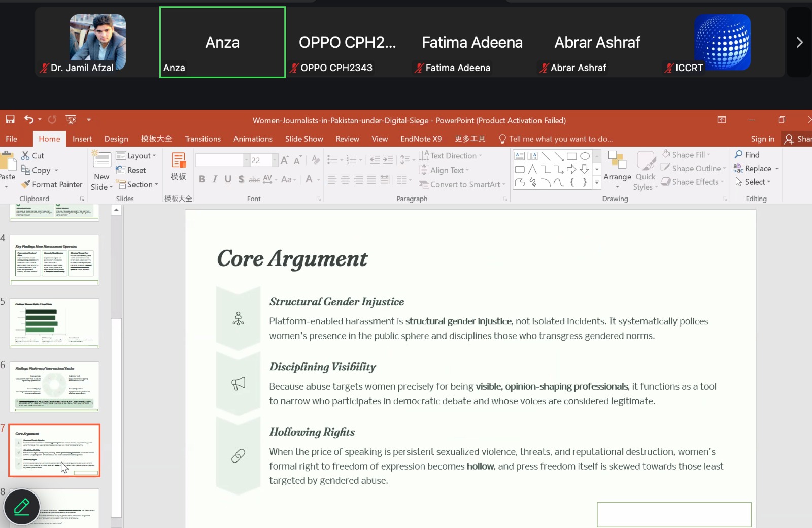Click Increase Font Size icon
812x528 pixels.
click(x=285, y=160)
